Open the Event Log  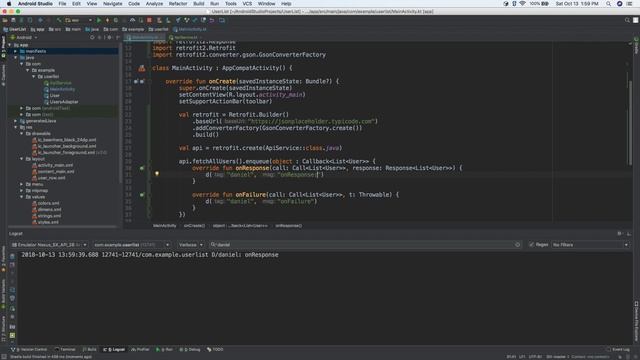(x=618, y=349)
